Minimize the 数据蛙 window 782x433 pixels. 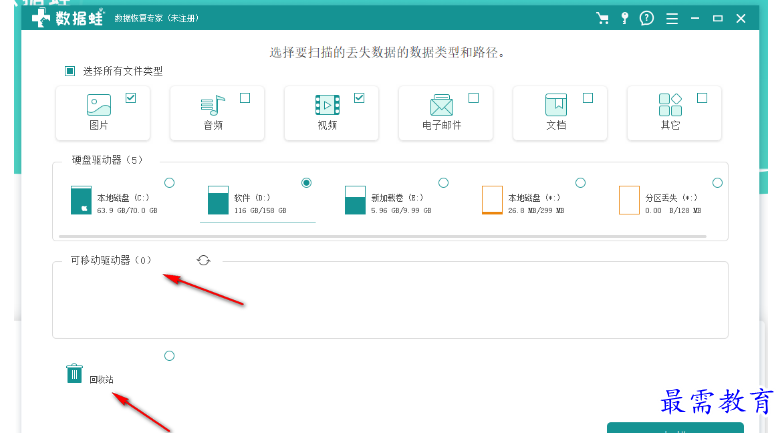(x=695, y=18)
